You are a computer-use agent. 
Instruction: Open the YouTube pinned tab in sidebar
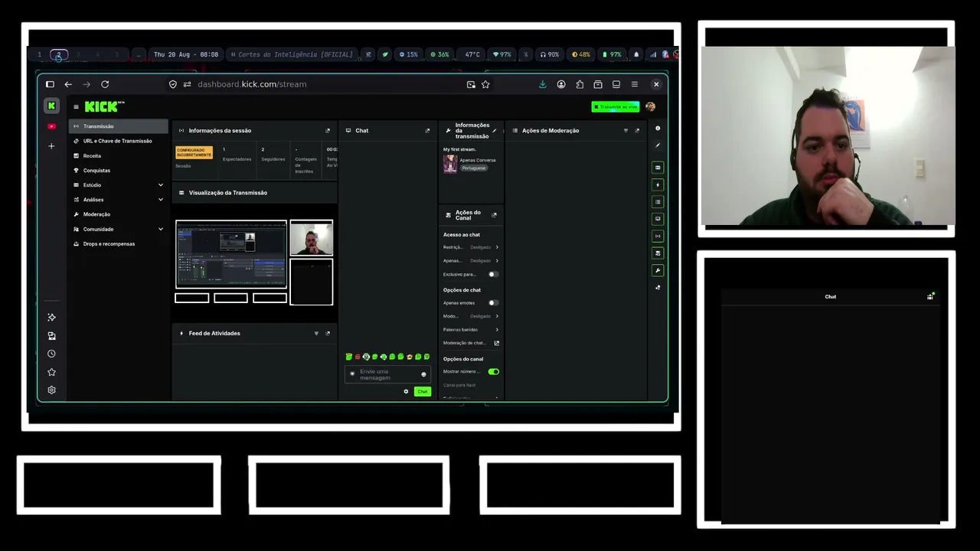[x=51, y=126]
